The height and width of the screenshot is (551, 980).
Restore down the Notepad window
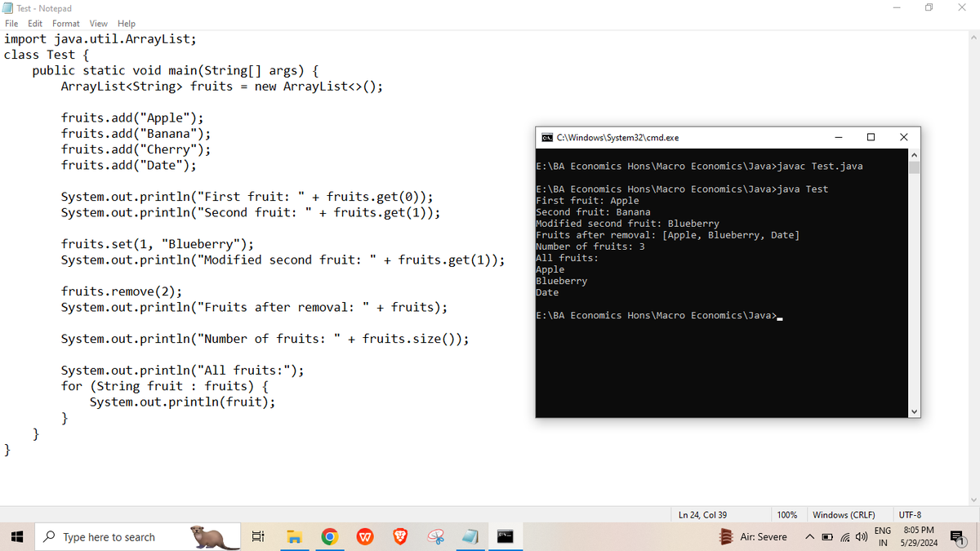(929, 8)
